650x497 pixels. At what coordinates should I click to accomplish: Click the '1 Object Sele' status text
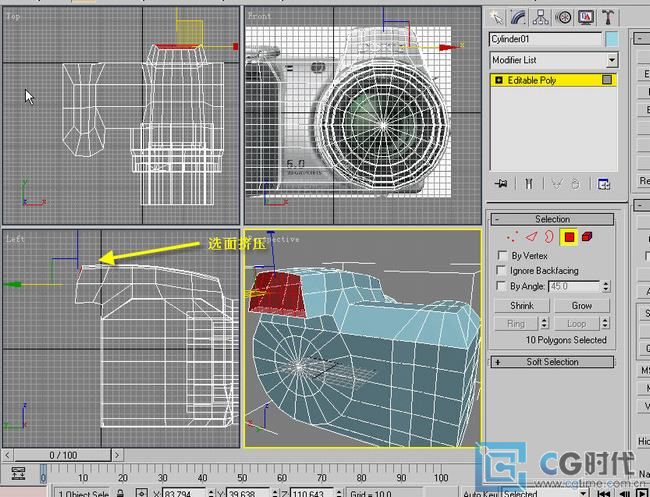[x=83, y=494]
